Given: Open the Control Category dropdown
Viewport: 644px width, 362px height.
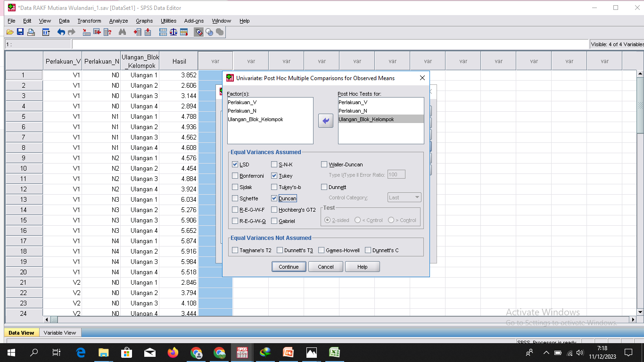Looking at the screenshot, I should (404, 197).
